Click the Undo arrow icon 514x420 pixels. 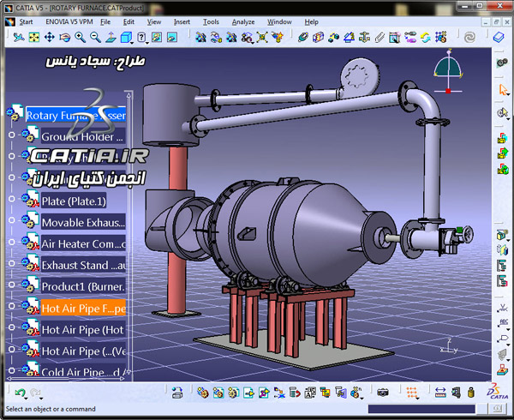pos(21,392)
